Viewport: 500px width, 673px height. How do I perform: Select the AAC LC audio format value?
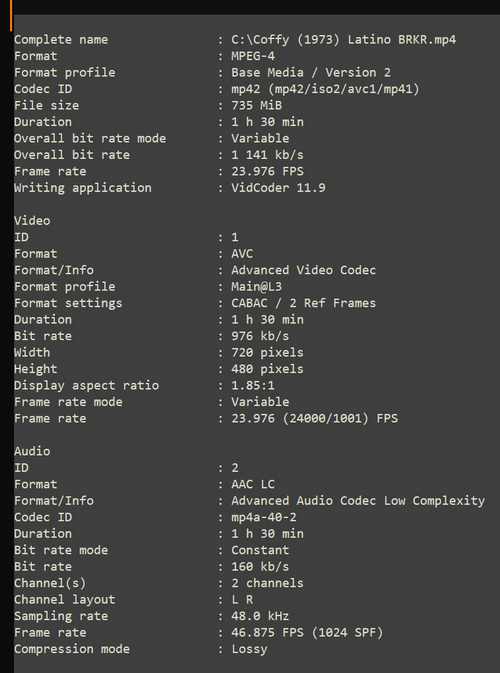253,484
